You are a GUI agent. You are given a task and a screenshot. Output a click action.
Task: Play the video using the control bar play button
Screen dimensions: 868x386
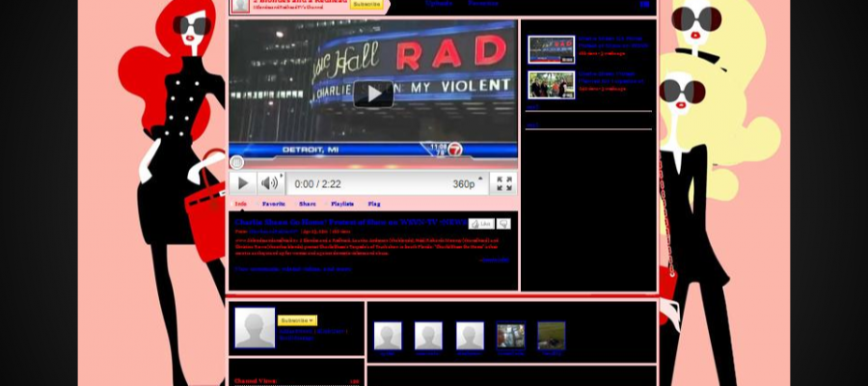coord(242,183)
